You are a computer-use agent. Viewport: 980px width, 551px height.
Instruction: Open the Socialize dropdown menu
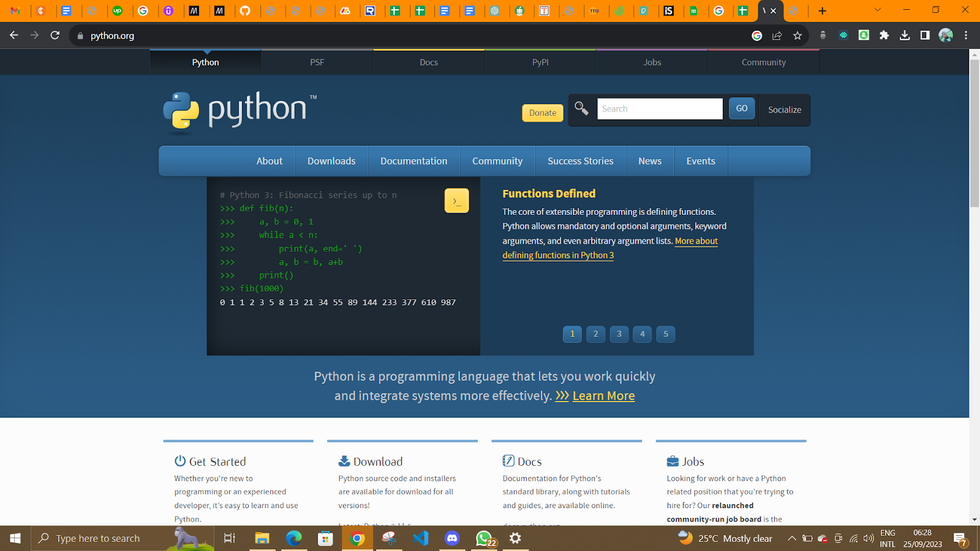[785, 110]
